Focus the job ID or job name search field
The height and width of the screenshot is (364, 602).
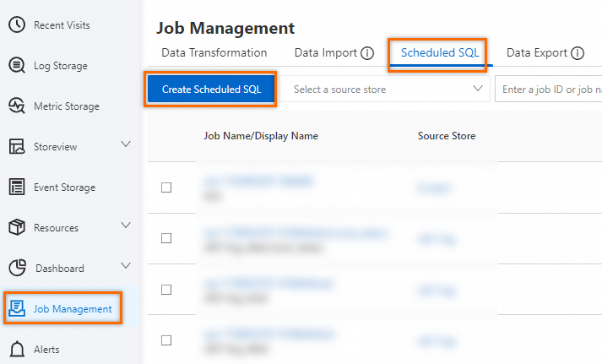[548, 89]
